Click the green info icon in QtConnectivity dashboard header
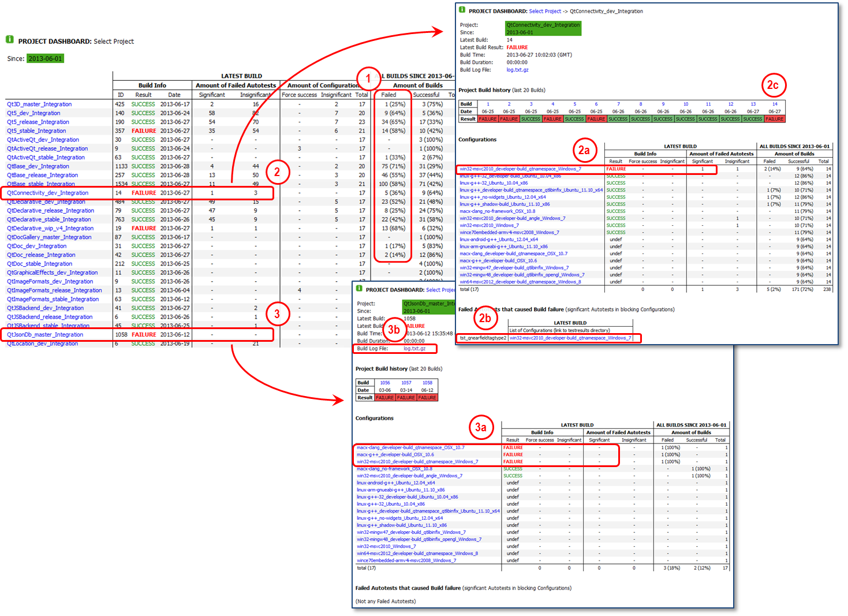848x616 pixels. 462,10
